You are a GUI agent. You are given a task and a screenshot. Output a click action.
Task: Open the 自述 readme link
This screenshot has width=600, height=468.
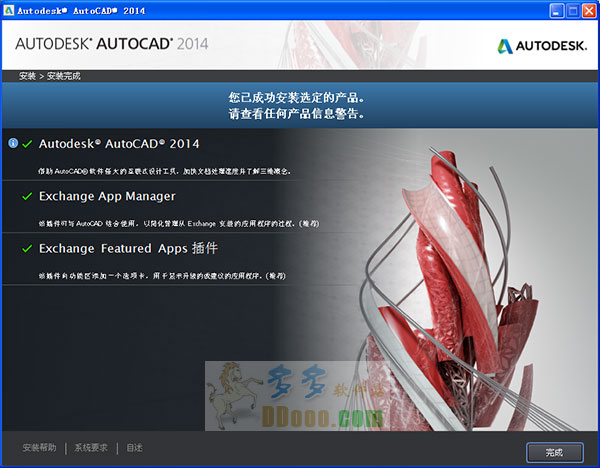pyautogui.click(x=134, y=448)
